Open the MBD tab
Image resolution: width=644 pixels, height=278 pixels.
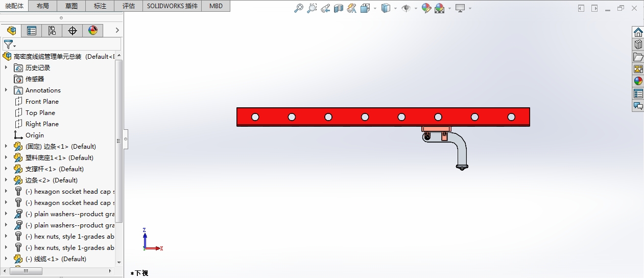(x=216, y=6)
